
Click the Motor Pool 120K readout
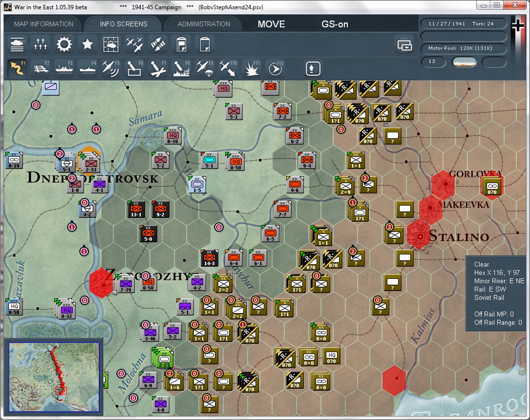point(464,48)
